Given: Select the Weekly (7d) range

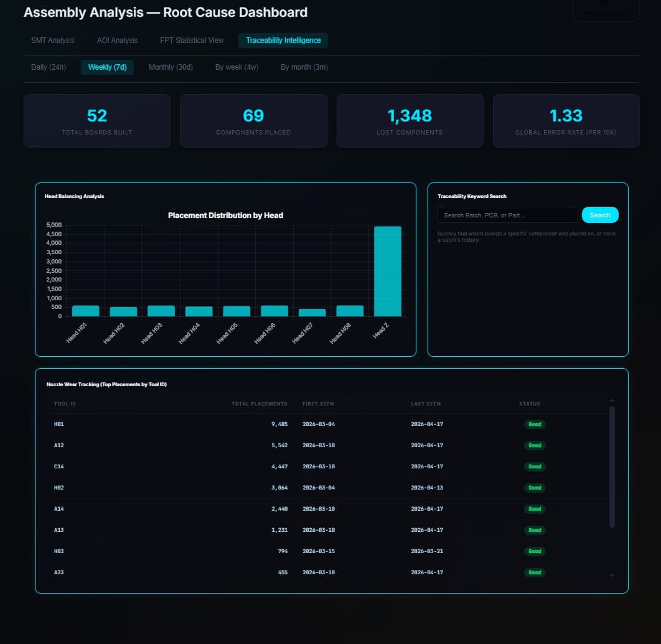Looking at the screenshot, I should tap(107, 67).
